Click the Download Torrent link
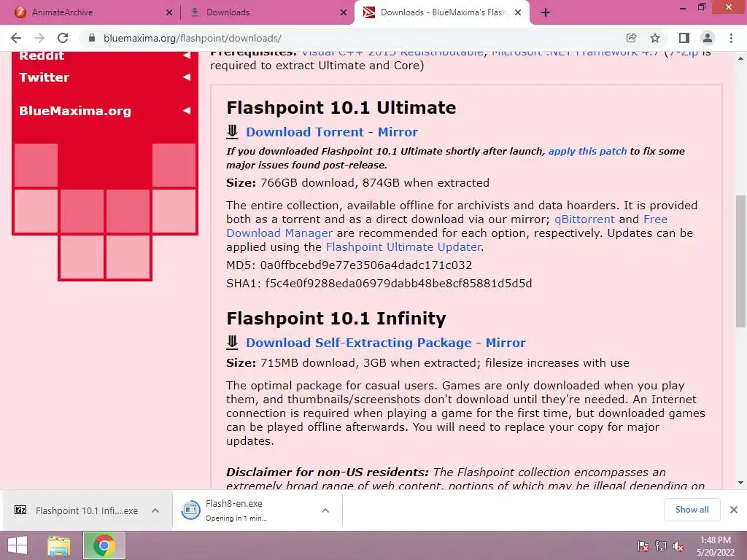Viewport: 747px width, 560px height. click(305, 132)
